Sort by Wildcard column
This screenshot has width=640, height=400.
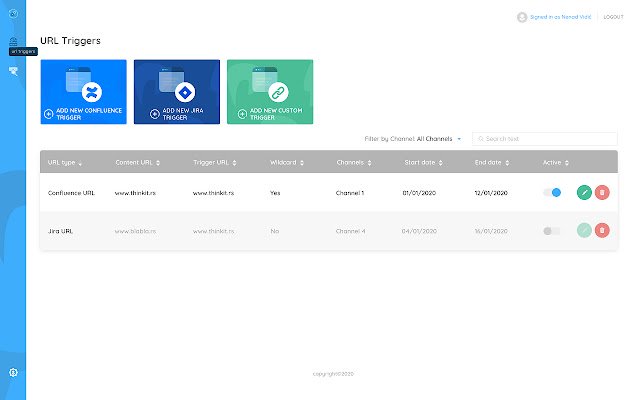point(287,162)
